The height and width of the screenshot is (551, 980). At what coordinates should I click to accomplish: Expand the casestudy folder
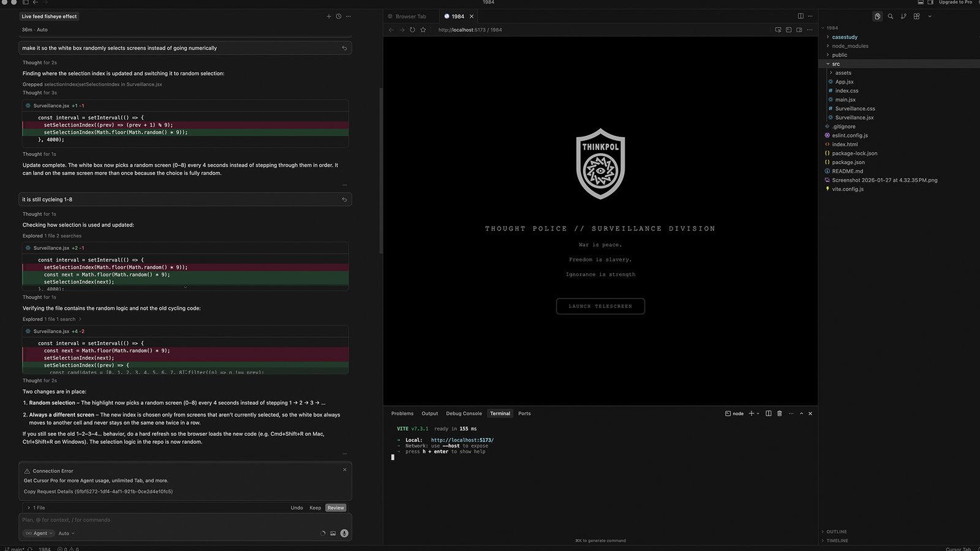point(844,37)
